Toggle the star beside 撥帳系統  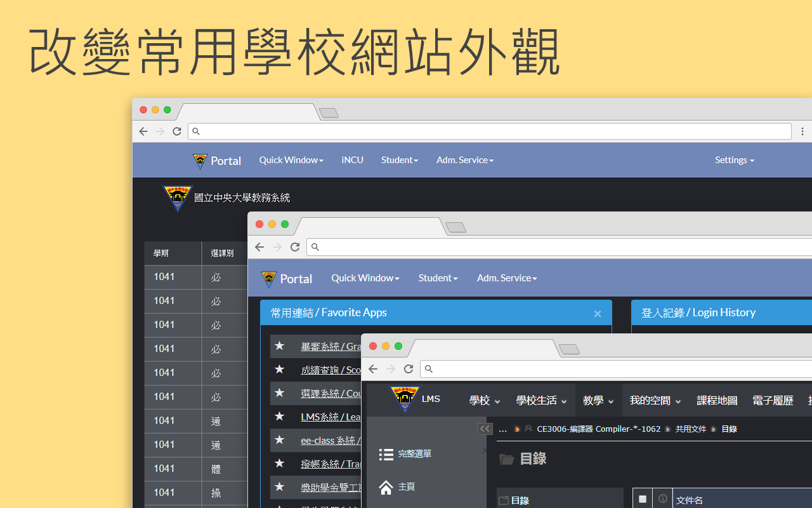tap(279, 464)
